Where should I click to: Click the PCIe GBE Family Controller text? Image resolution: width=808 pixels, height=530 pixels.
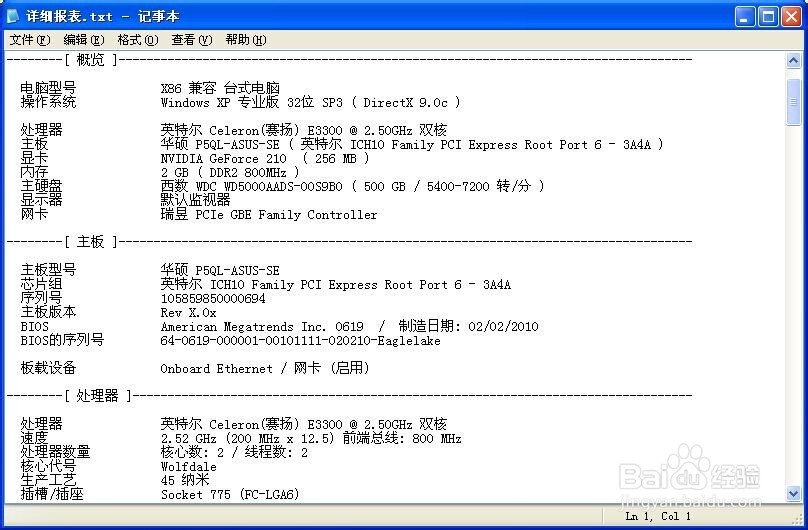[286, 215]
